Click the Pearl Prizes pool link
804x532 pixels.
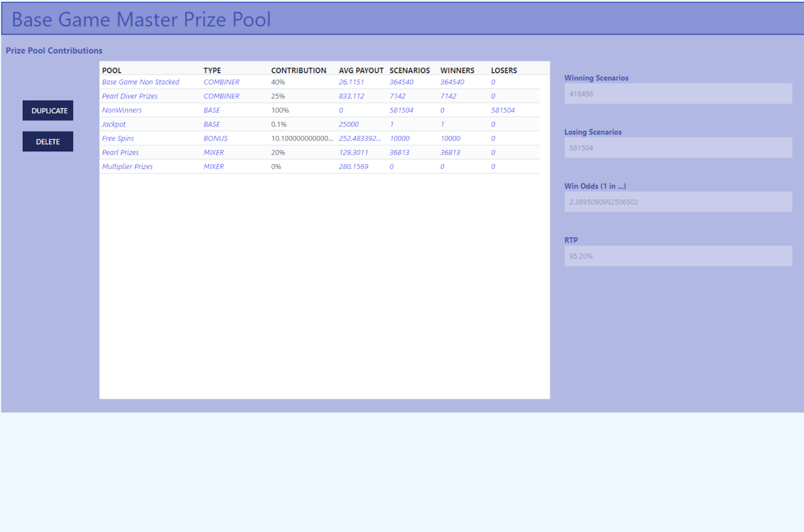pos(121,152)
